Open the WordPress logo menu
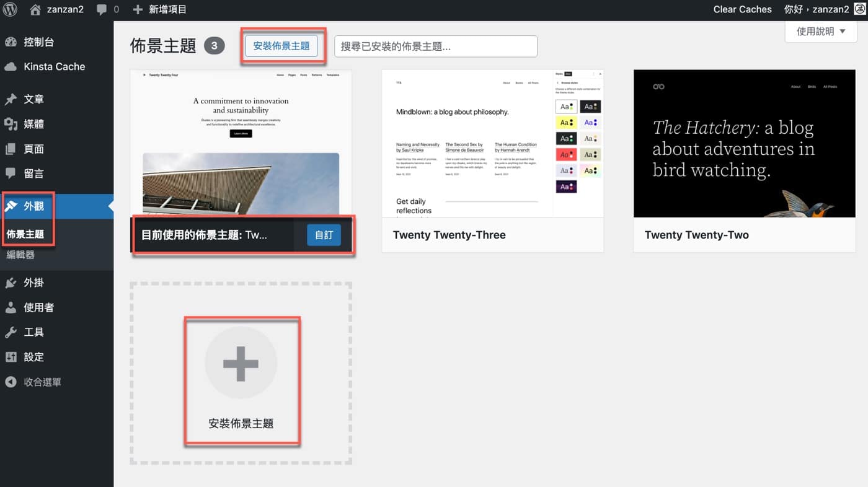The image size is (868, 487). (x=11, y=9)
